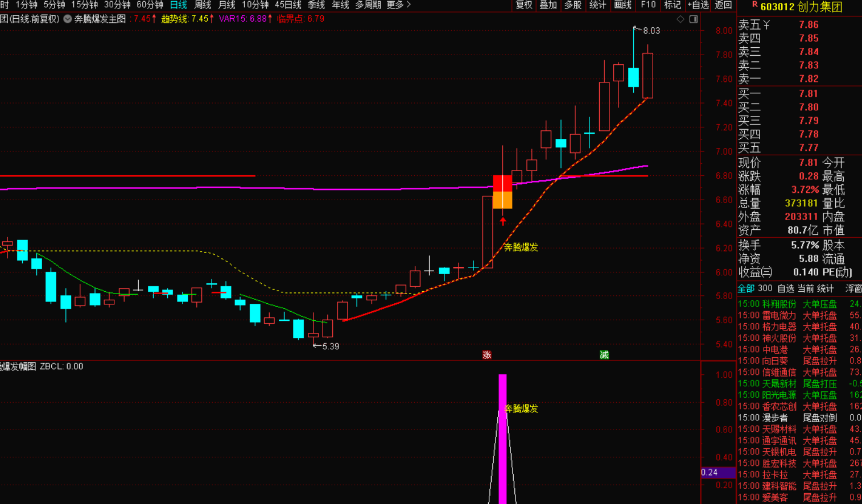Click the green 减 marker below the chart
Screen dimensions: 862x504
coord(604,355)
